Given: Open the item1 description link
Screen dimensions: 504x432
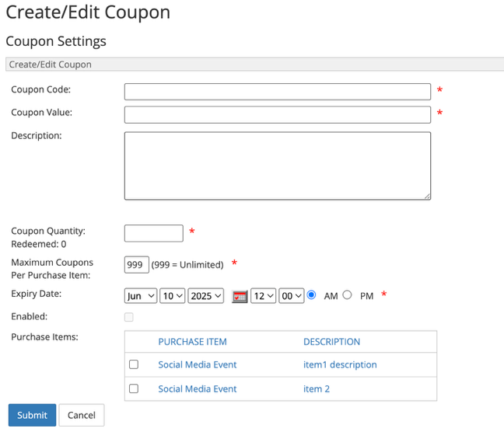Looking at the screenshot, I should tap(340, 364).
